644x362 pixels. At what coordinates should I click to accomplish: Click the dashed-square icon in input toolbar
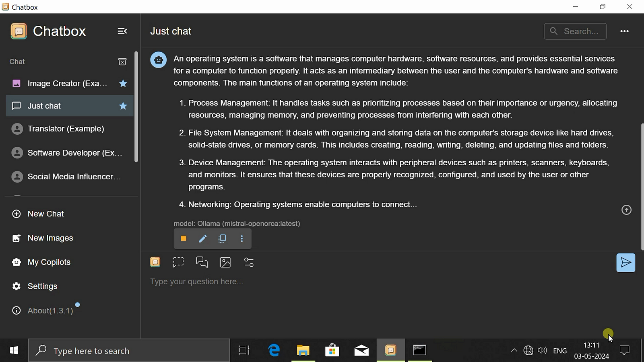pyautogui.click(x=178, y=263)
